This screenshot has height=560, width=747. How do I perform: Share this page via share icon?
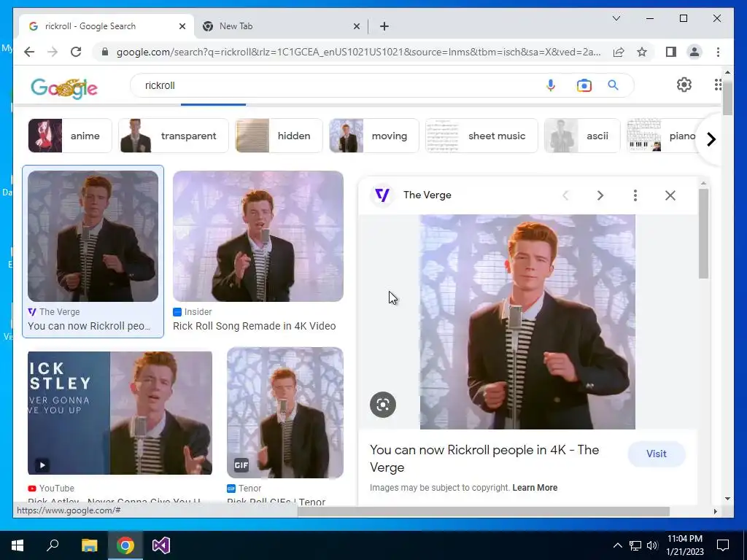pyautogui.click(x=619, y=52)
